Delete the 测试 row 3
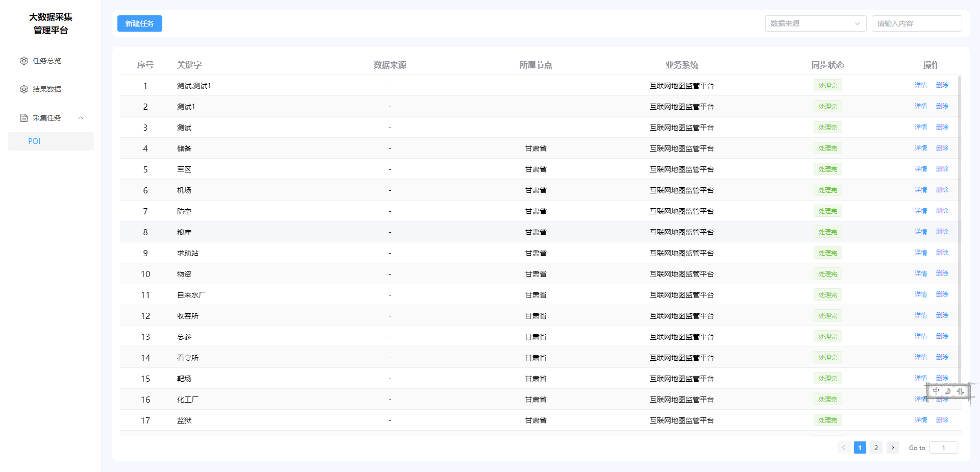 tap(942, 127)
